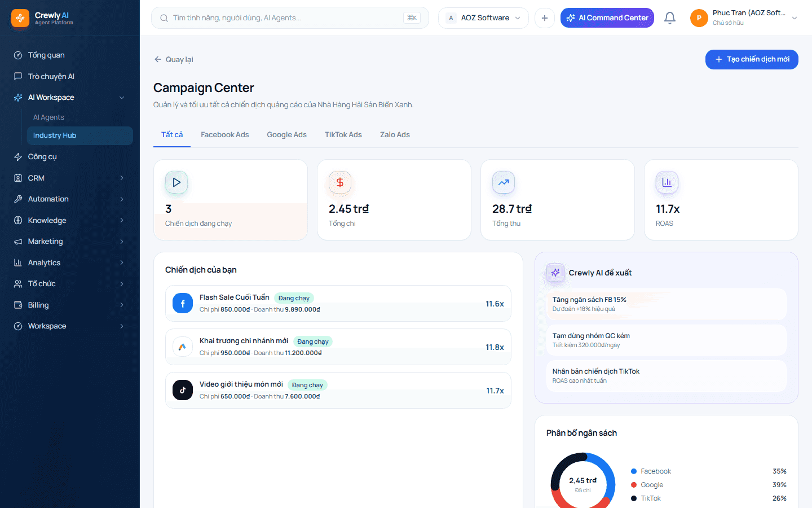812x508 pixels.
Task: Click the Đang chạy badge on Video giới thiệu
Action: (x=307, y=385)
